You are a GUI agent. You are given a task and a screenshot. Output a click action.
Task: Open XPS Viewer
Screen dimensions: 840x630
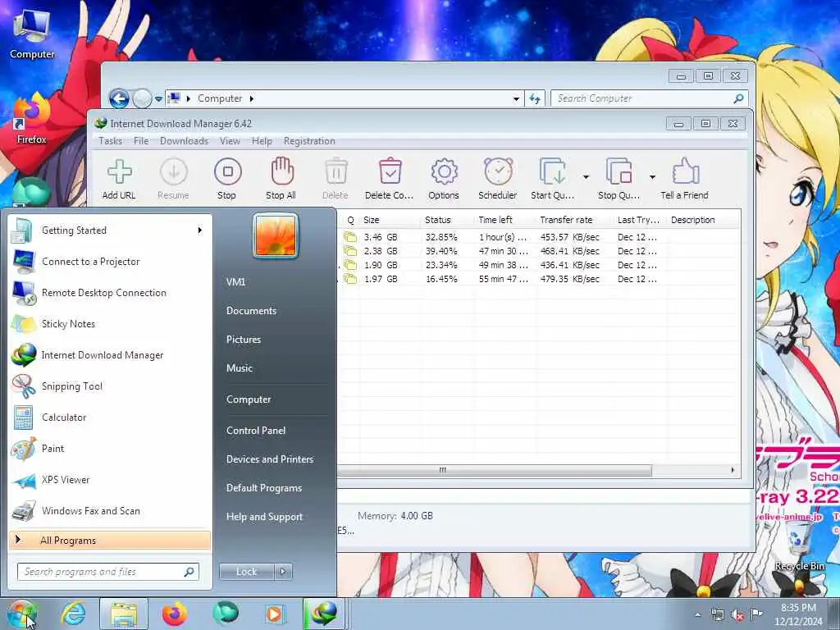(x=109, y=479)
